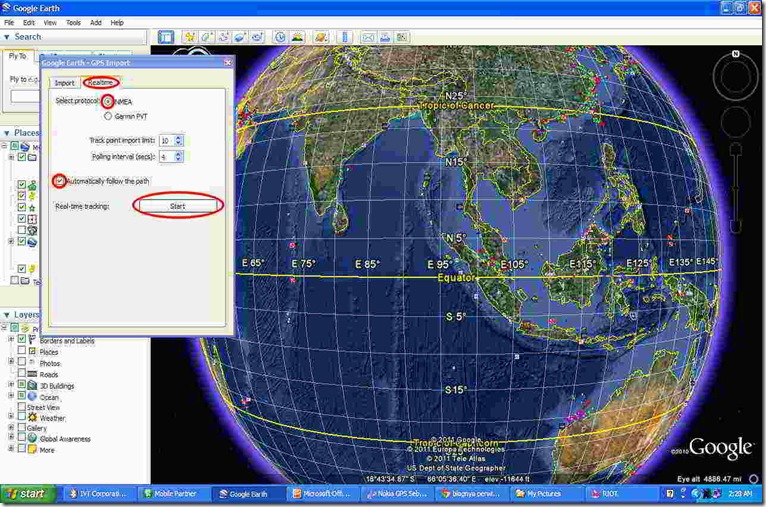The width and height of the screenshot is (766, 507).
Task: Collapse the Search panel triangle
Action: coord(7,37)
